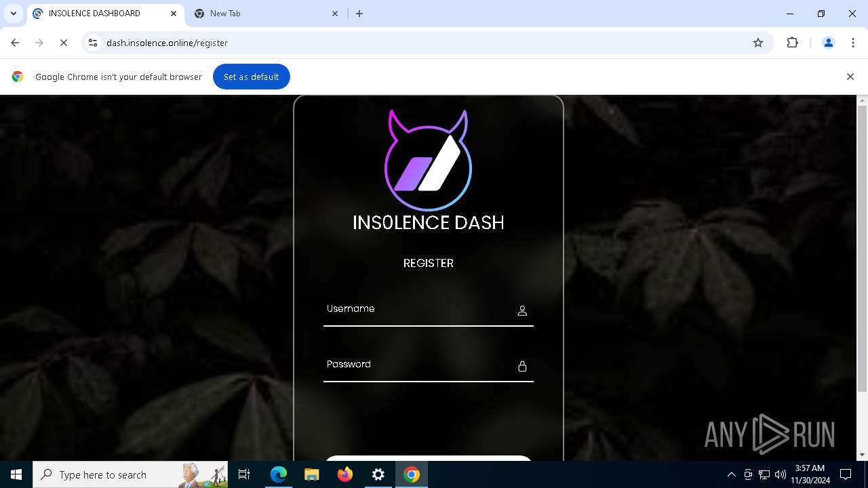Click the INSOLENCE DASH title text
This screenshot has height=488, width=868.
[x=428, y=222]
